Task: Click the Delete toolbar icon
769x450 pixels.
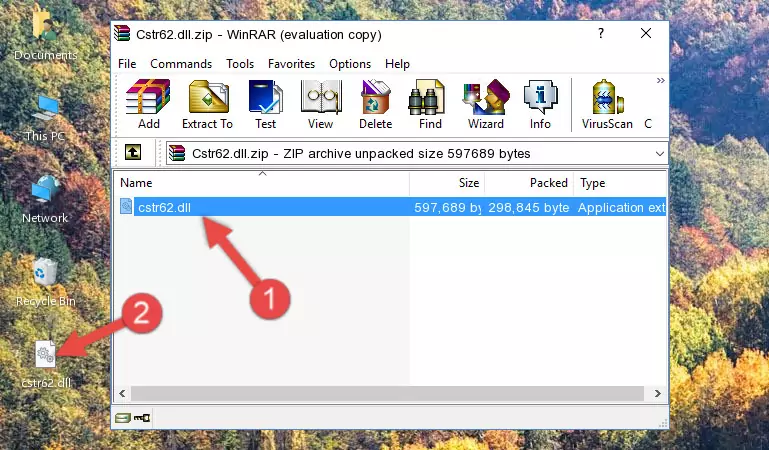Action: point(375,104)
